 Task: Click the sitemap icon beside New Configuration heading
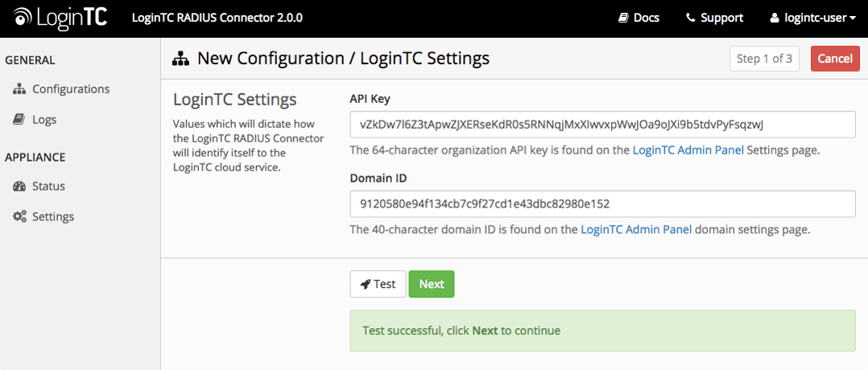coord(182,59)
